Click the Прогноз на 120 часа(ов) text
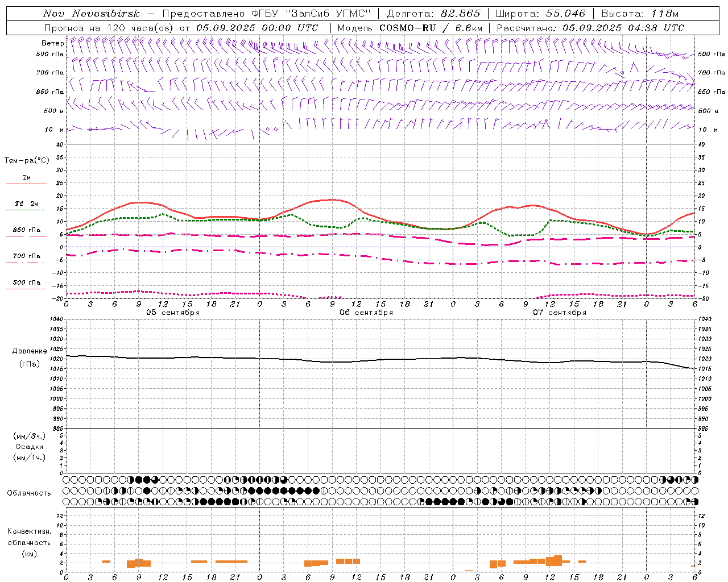Viewport: 728px width, 582px height. pos(110,28)
